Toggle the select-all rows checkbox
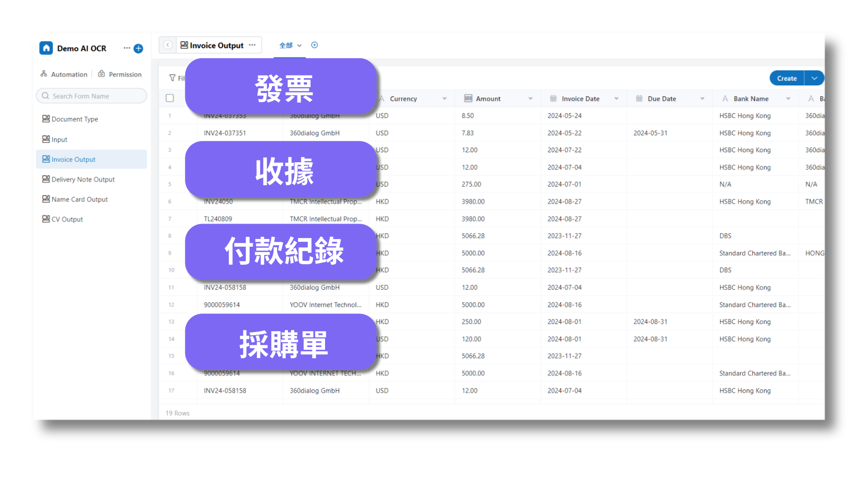The image size is (868, 488). [x=170, y=98]
